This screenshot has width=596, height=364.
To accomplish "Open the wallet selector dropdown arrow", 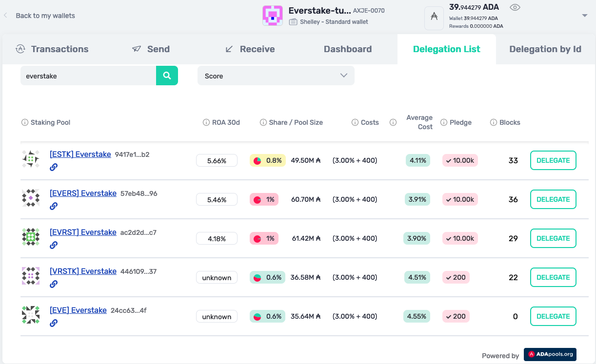I will (585, 16).
